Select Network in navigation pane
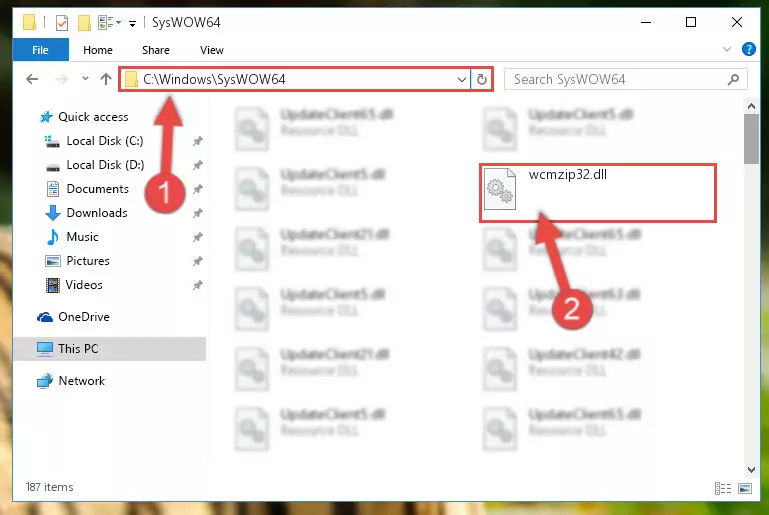Screen dimensions: 769x515 point(81,381)
